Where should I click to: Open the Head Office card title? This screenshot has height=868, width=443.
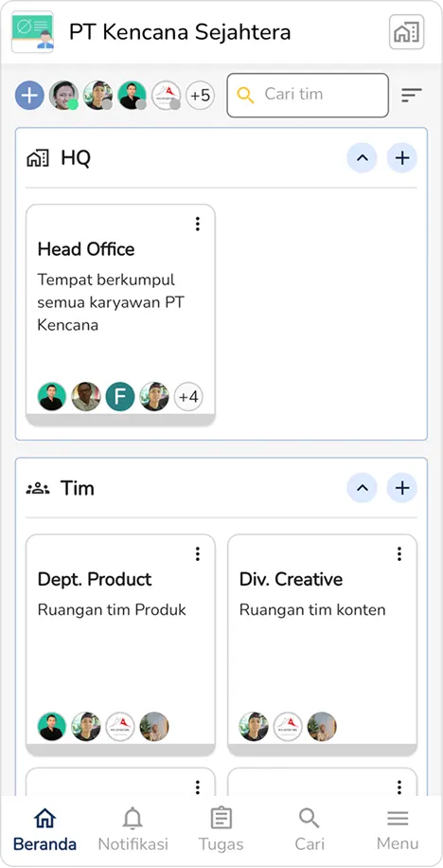tap(86, 249)
